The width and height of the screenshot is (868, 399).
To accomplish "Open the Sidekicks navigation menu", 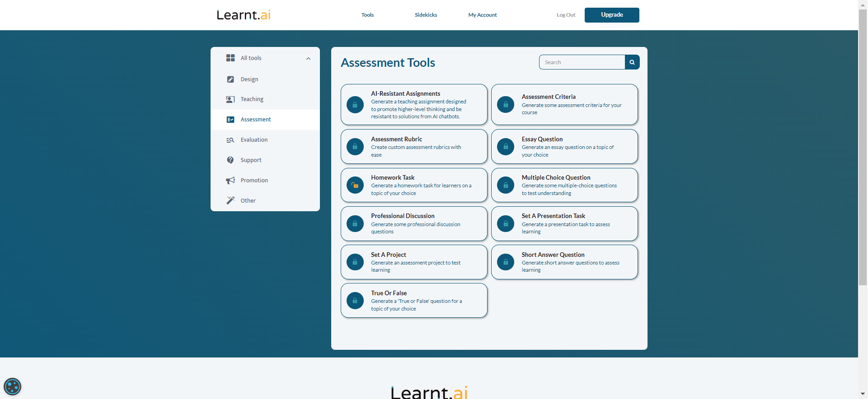I will tap(426, 15).
